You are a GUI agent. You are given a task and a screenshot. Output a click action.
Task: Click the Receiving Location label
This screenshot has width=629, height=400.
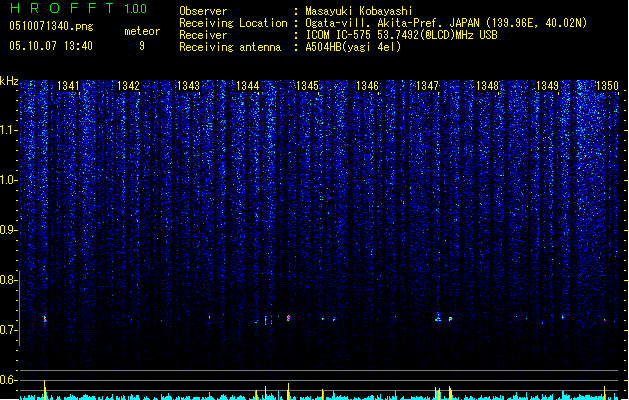(233, 23)
